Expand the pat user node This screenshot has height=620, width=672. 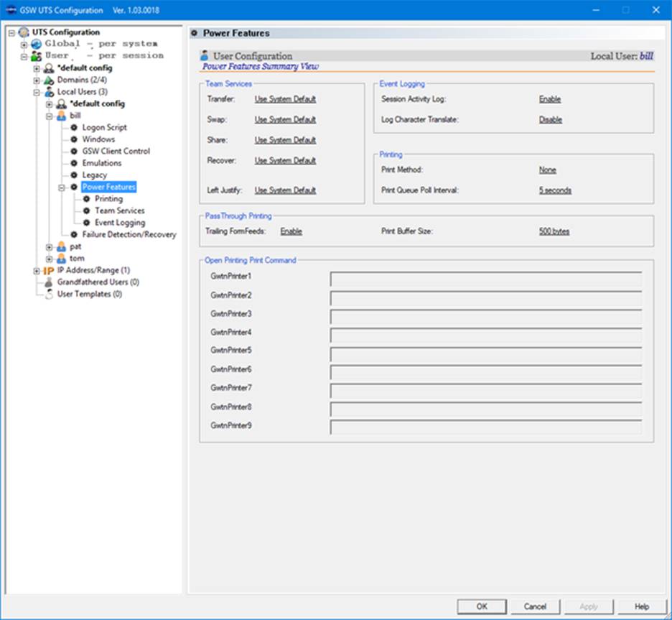tap(50, 247)
